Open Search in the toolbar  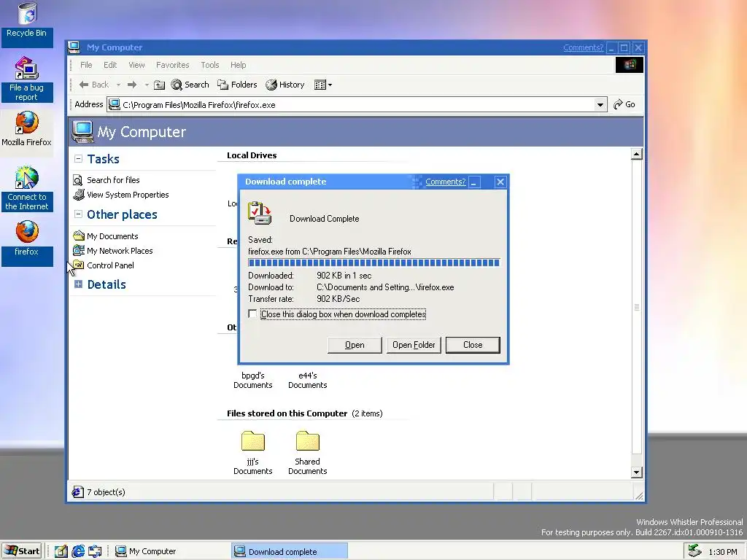190,85
